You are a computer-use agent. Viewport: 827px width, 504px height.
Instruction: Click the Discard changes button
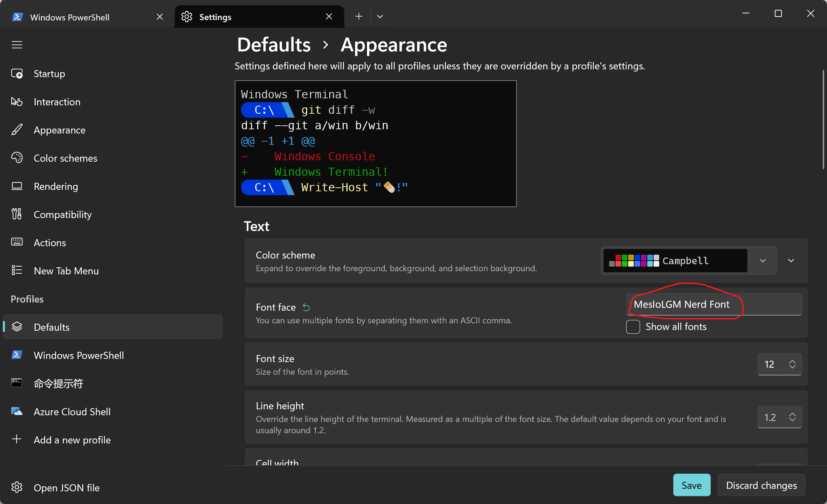(x=761, y=485)
